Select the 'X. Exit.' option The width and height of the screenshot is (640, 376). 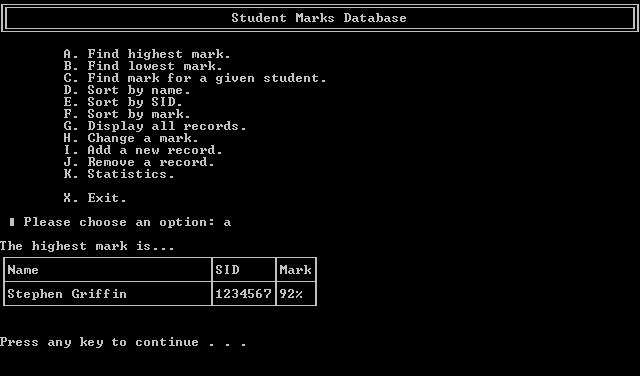pyautogui.click(x=95, y=198)
